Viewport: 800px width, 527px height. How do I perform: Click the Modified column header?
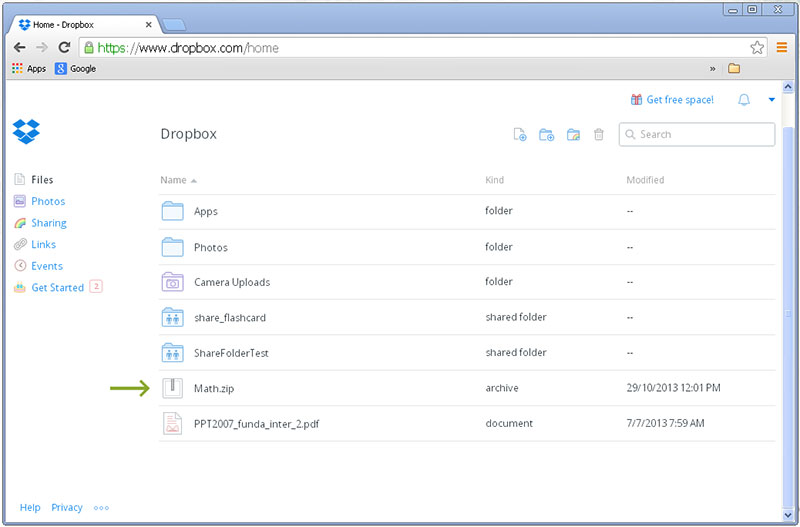click(645, 180)
